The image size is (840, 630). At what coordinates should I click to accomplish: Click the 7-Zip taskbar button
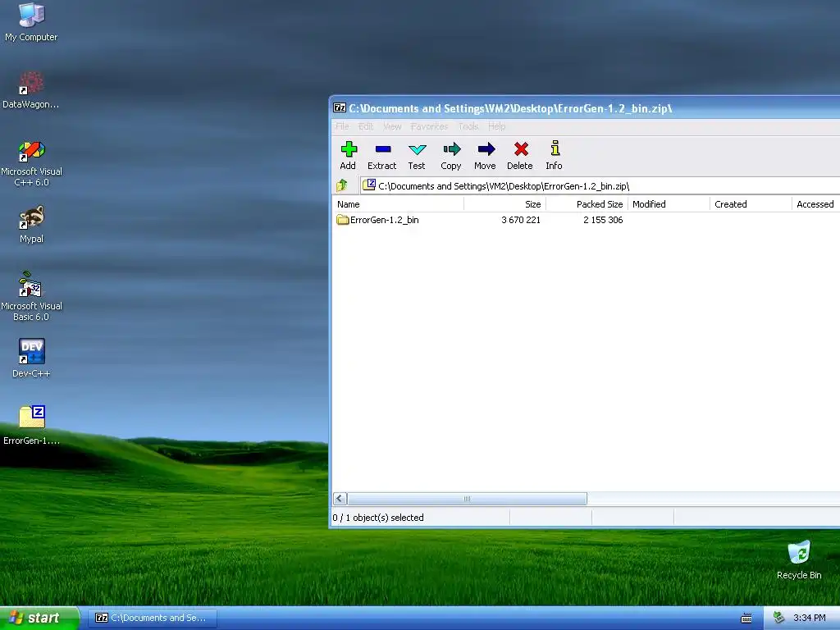point(152,619)
